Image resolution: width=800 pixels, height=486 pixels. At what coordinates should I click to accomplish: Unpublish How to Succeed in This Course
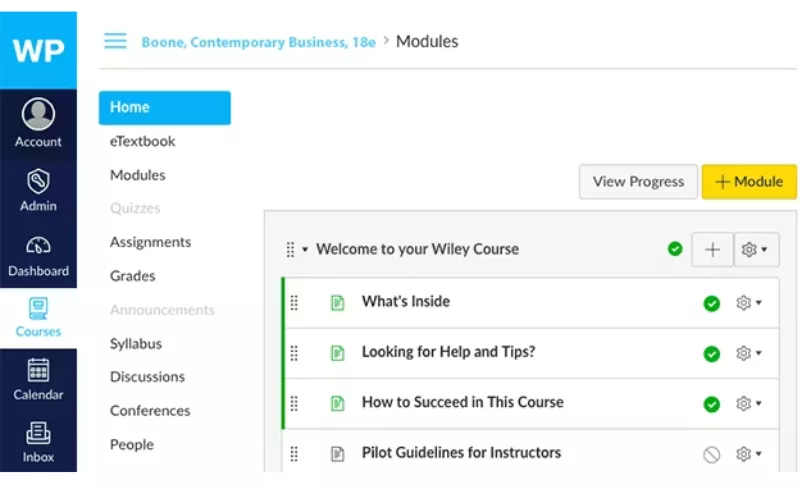pos(711,404)
